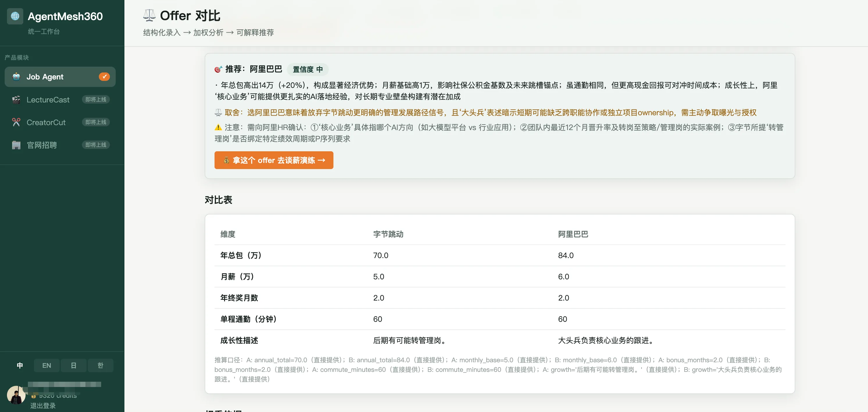Click 退出登录 to log out

[x=43, y=406]
